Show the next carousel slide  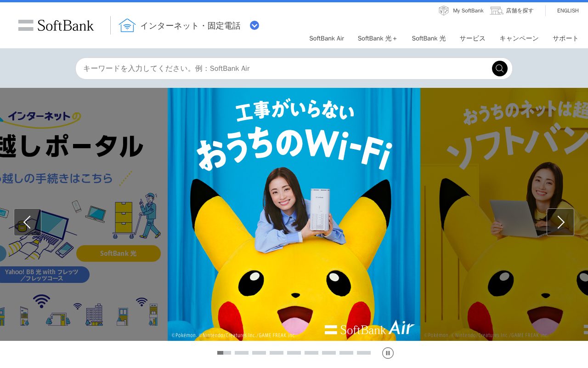coord(560,222)
